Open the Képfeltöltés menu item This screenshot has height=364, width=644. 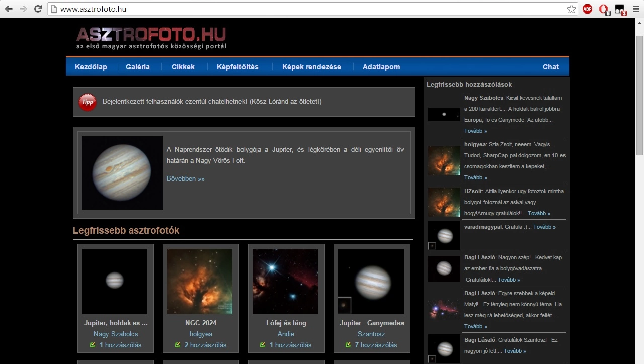pos(237,67)
